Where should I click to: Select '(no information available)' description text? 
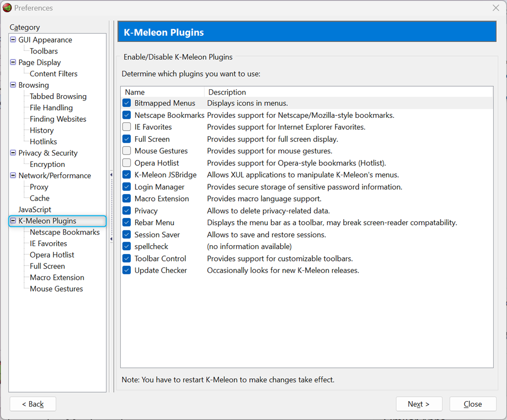pos(250,247)
